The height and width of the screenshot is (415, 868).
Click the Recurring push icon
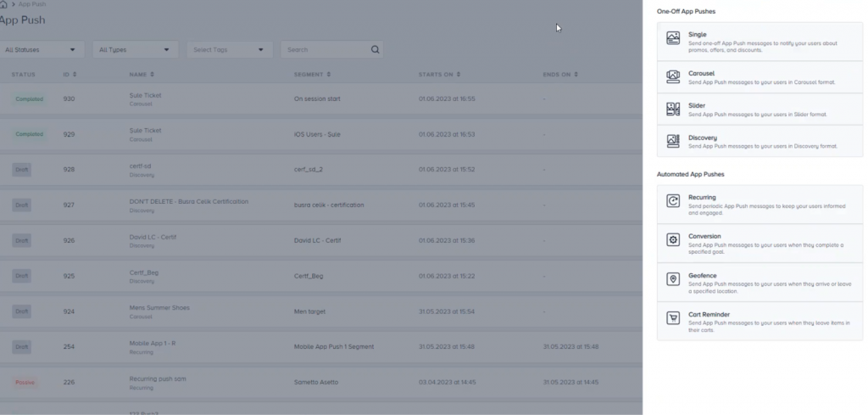pos(673,201)
